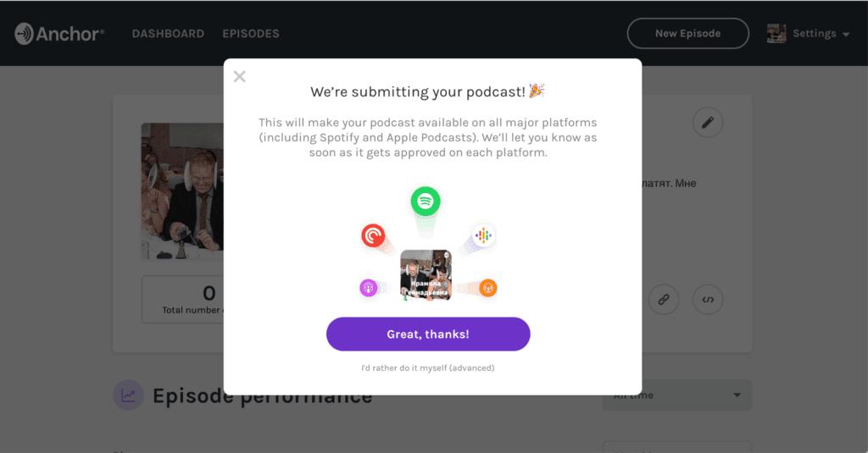Click the Anchor logo
Screen dimensions: 868x453
coord(59,34)
